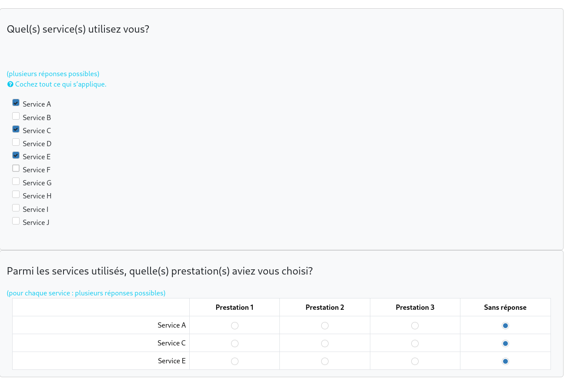The width and height of the screenshot is (584, 392).
Task: Uncheck the Service A checkbox
Action: point(16,103)
